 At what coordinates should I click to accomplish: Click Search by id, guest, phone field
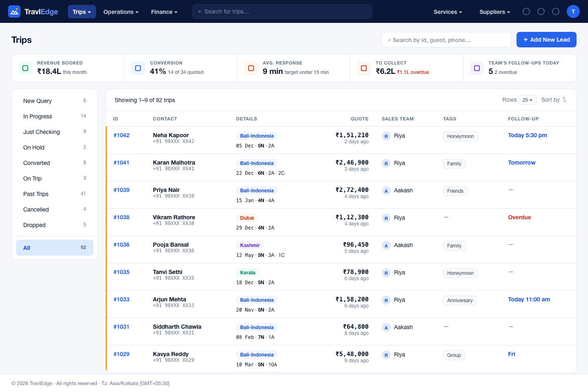(x=446, y=40)
